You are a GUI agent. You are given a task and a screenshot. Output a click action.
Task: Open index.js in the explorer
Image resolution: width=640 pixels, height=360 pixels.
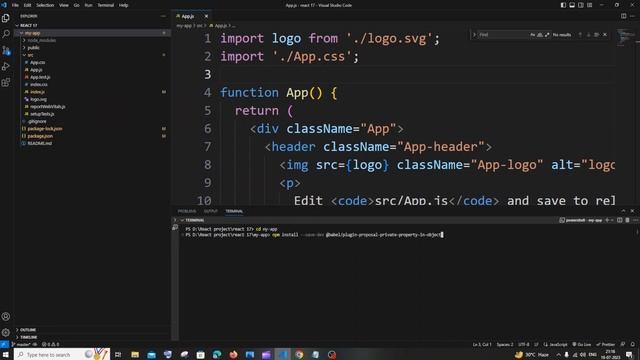pos(92,91)
